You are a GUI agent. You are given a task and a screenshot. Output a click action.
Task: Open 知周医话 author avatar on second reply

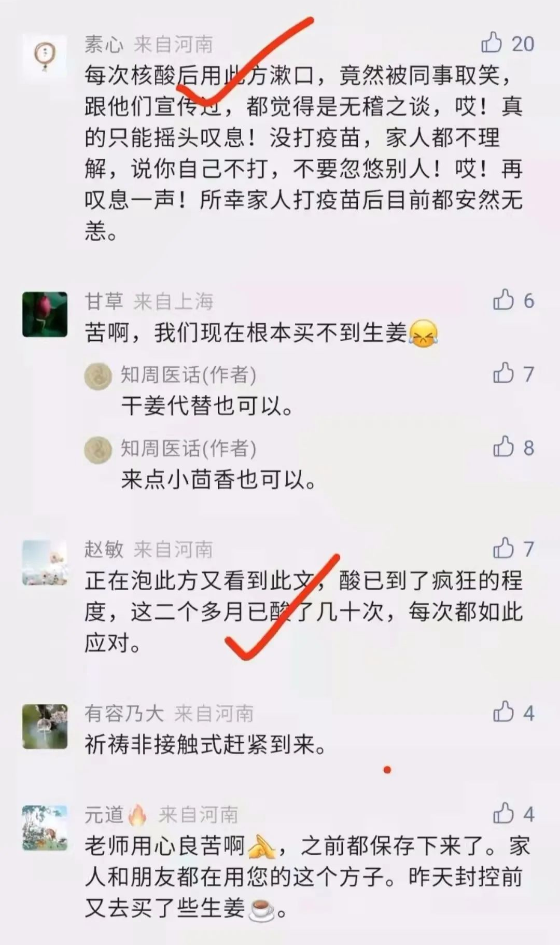(98, 449)
